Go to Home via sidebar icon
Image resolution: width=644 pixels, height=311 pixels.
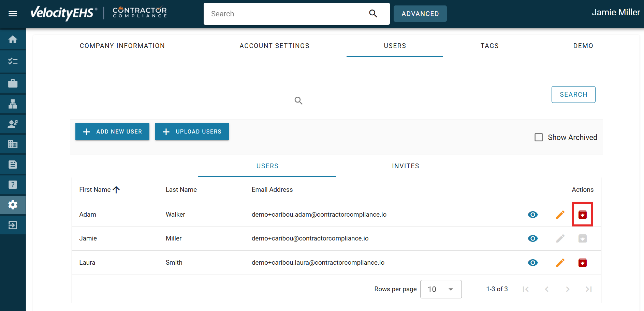pos(13,40)
